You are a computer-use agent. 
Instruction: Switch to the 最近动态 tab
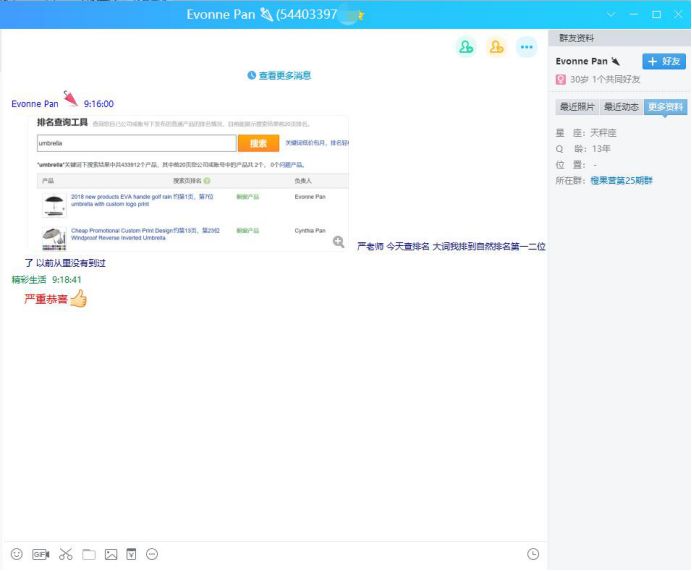click(x=621, y=107)
